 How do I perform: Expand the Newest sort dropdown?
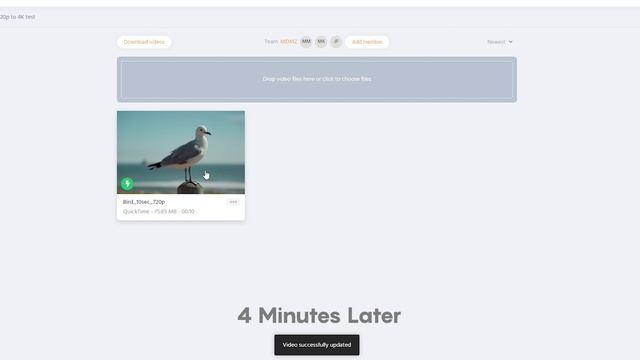click(500, 42)
